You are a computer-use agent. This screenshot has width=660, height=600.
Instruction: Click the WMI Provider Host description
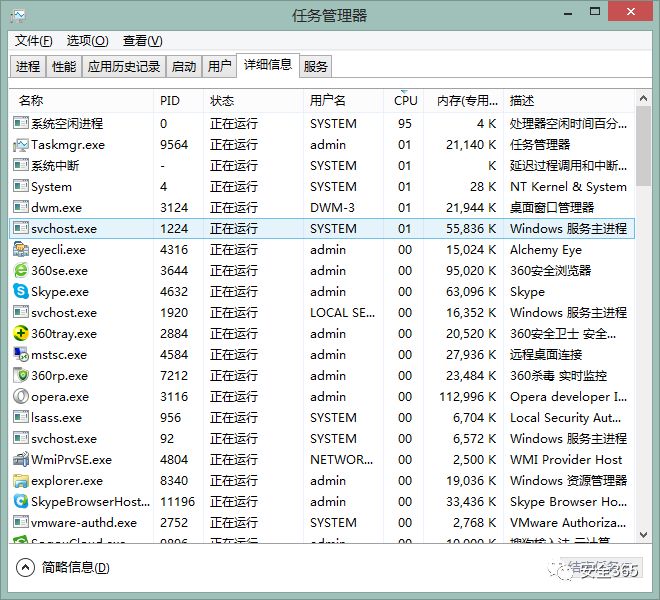click(x=566, y=459)
